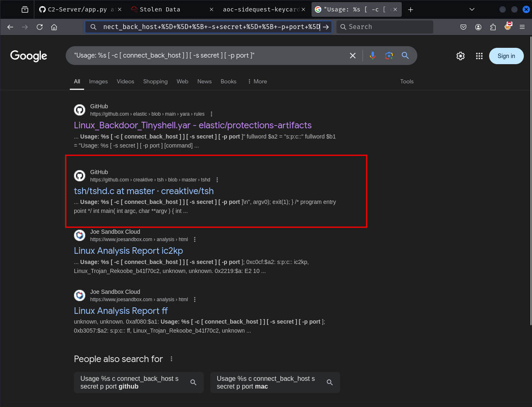This screenshot has width=532, height=407.
Task: Open Google Lens image search icon
Action: coord(389,56)
